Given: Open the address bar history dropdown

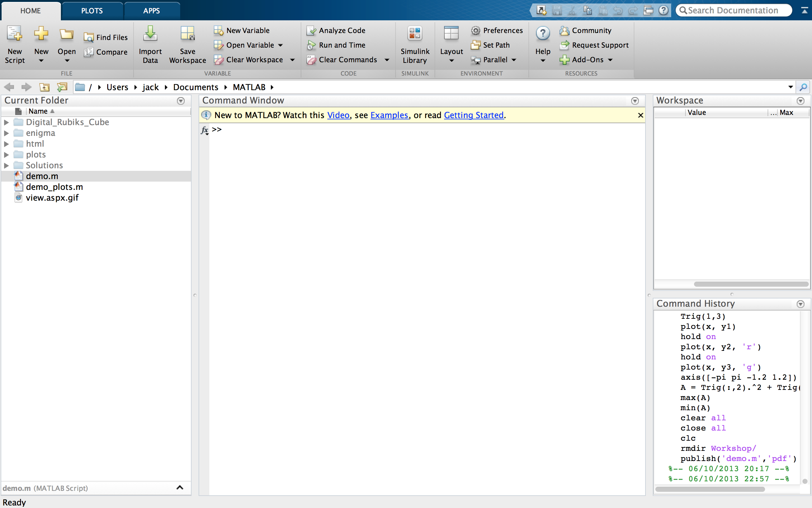Looking at the screenshot, I should pyautogui.click(x=791, y=87).
